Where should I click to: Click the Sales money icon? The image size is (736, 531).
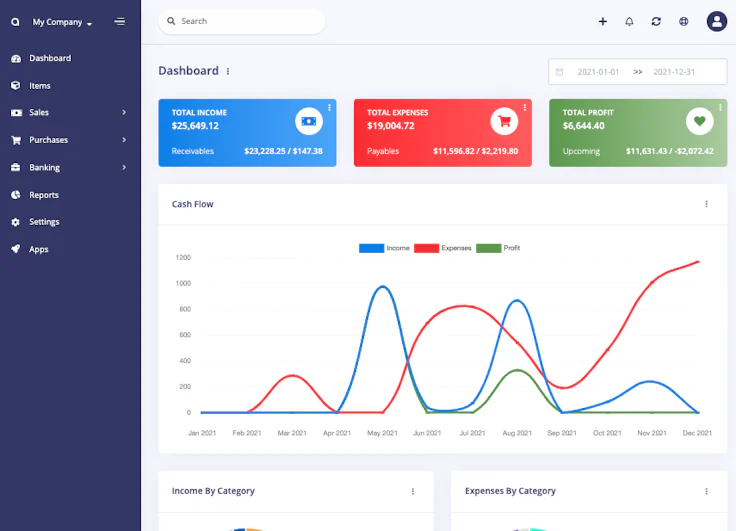click(x=16, y=113)
